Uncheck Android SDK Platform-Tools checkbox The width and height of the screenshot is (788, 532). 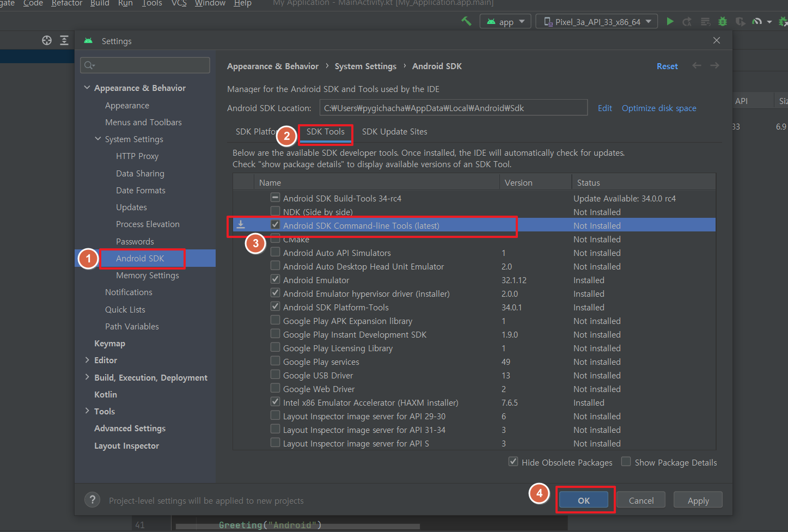click(276, 306)
